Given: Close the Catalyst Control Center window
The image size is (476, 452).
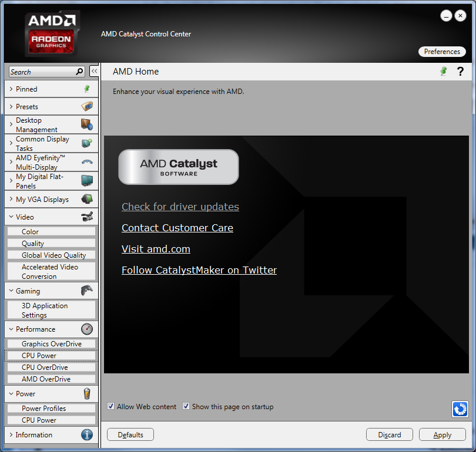Looking at the screenshot, I should click(x=460, y=15).
